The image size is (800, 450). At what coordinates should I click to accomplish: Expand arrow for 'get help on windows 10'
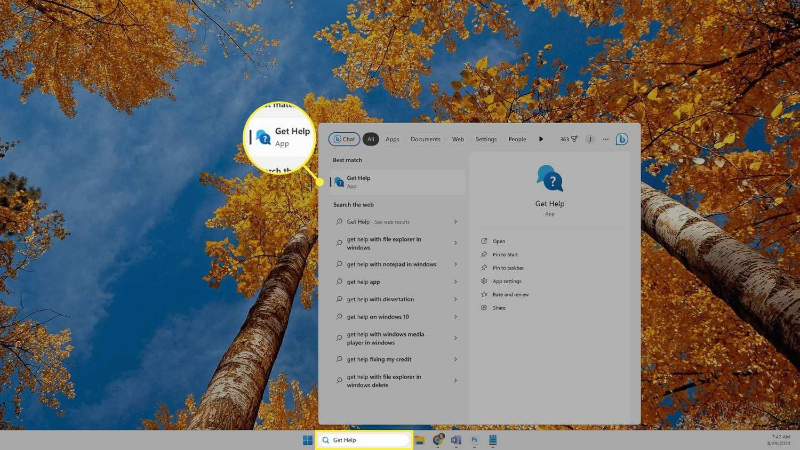tap(456, 317)
